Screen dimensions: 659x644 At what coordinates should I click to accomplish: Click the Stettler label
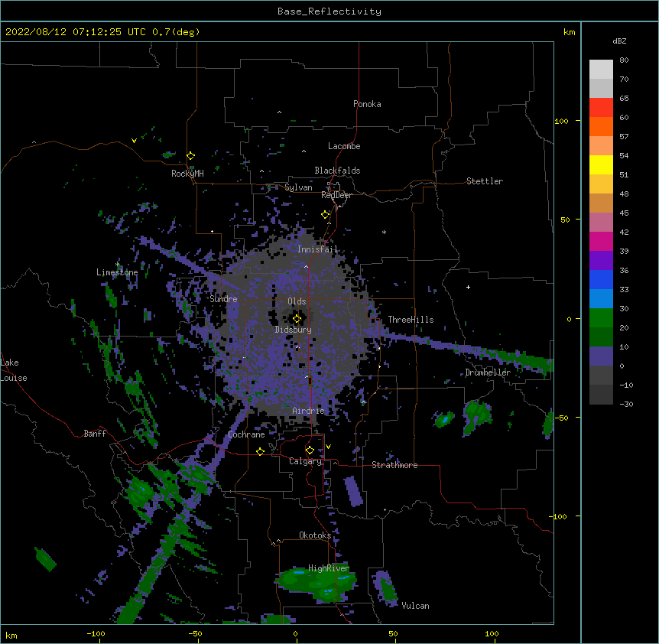(485, 181)
